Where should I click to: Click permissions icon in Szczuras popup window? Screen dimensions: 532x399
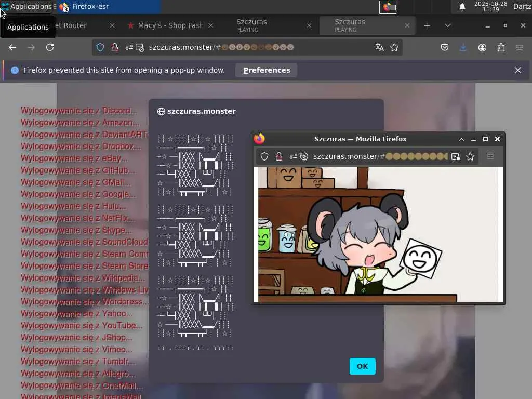coord(293,156)
